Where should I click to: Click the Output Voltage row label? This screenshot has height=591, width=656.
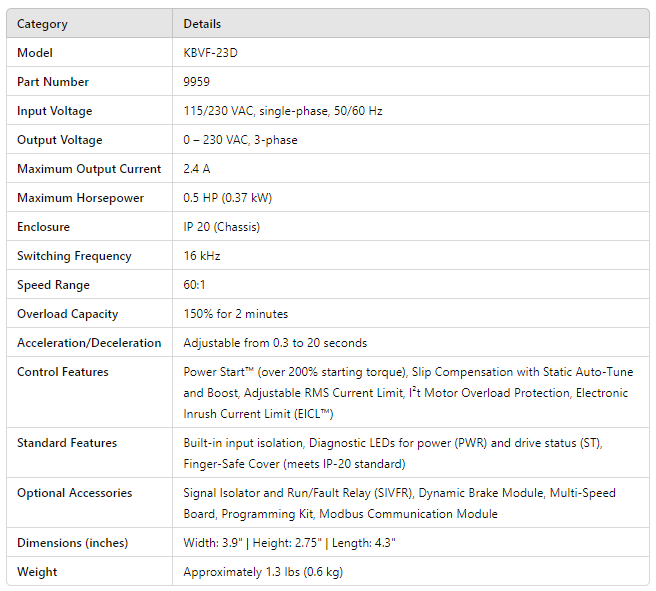(x=59, y=140)
